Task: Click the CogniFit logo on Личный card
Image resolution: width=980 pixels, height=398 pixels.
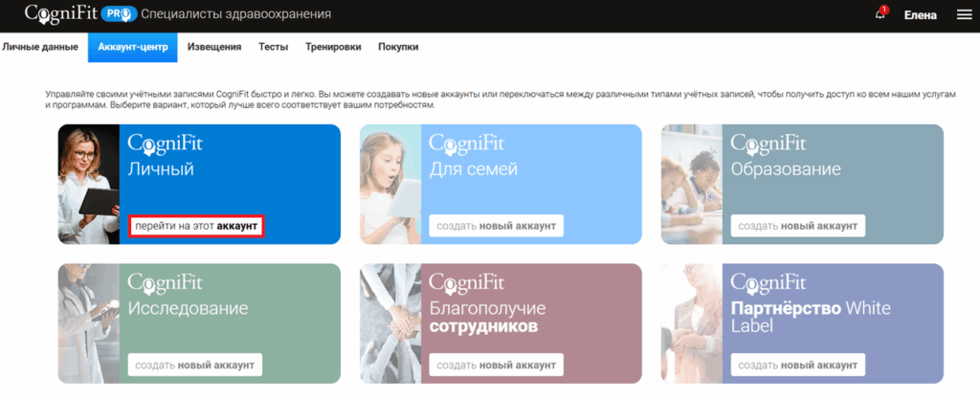Action: click(165, 144)
